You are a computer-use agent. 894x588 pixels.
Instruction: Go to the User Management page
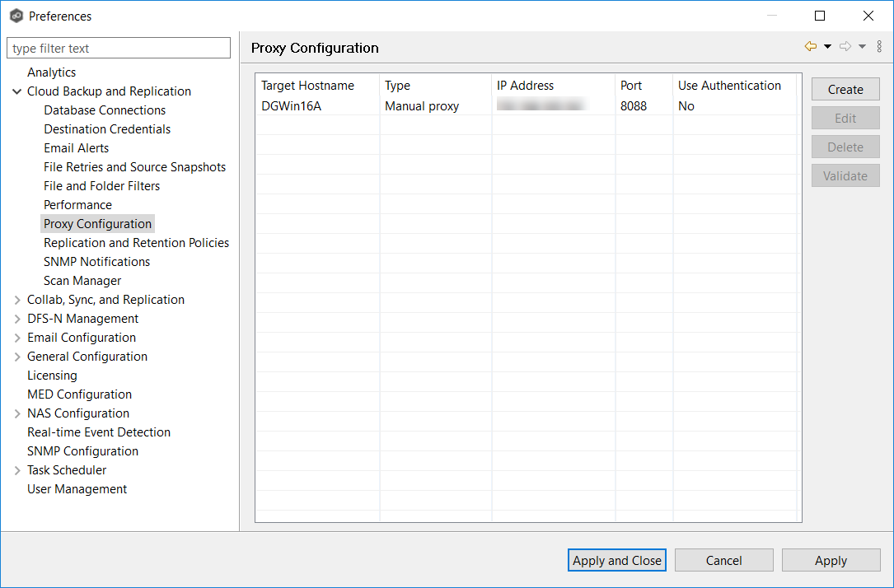(x=77, y=489)
